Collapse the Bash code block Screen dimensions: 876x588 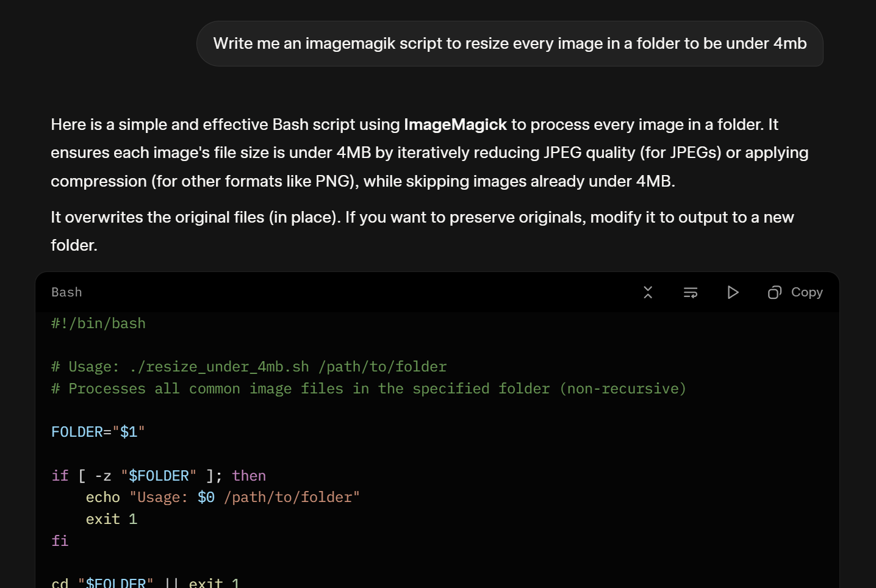pos(648,293)
